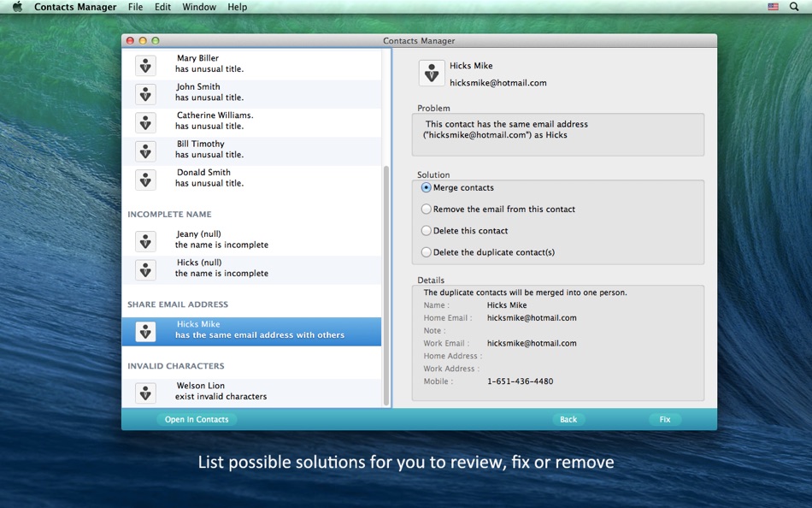Click the green zoom window button
The image size is (812, 508).
point(156,40)
